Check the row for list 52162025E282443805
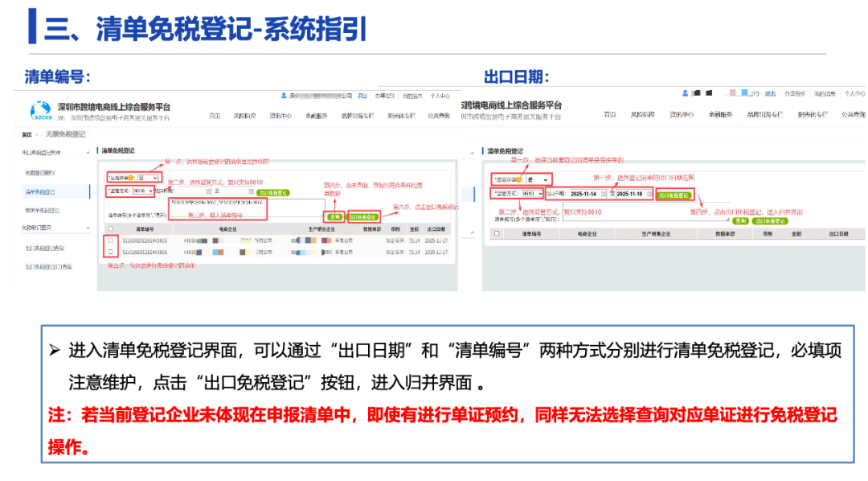The height and width of the screenshot is (481, 868). (x=110, y=240)
